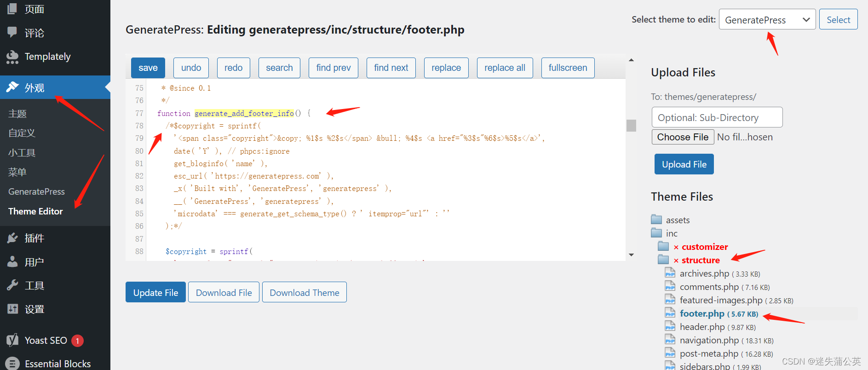Click the inc folder icon

656,233
